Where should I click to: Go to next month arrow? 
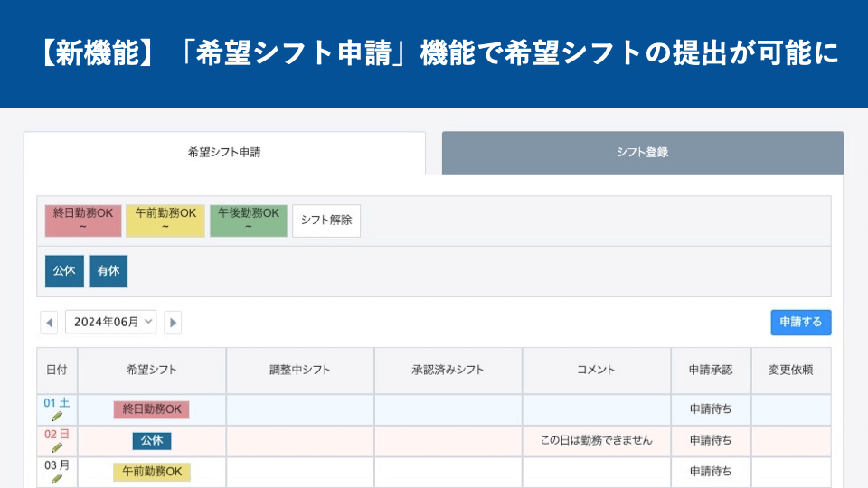coord(173,323)
